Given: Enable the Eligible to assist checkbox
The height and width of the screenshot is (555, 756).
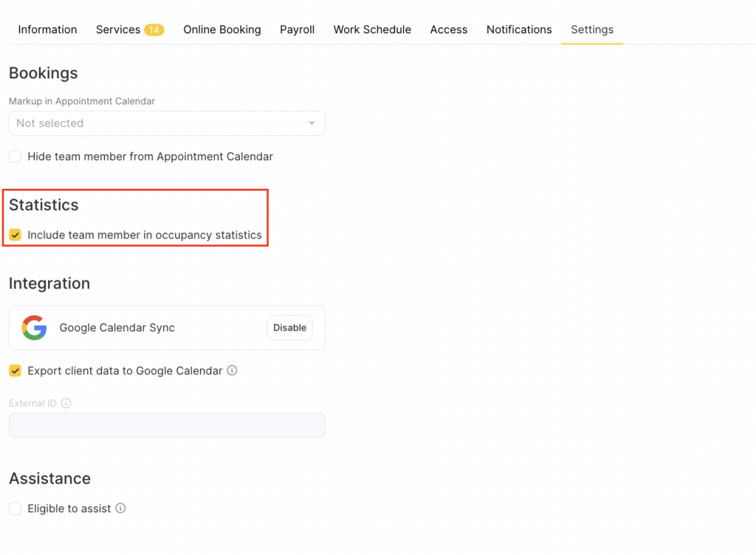Looking at the screenshot, I should click(x=15, y=509).
